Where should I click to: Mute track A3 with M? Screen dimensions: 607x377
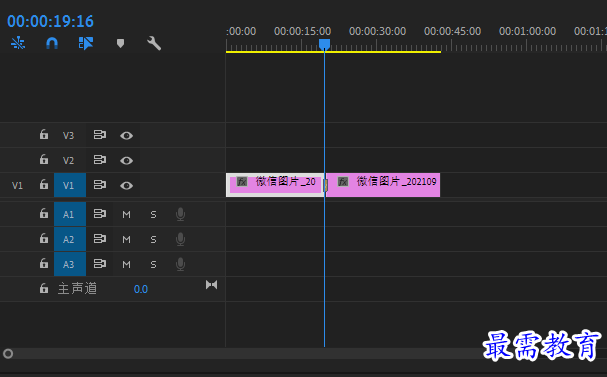(x=126, y=265)
